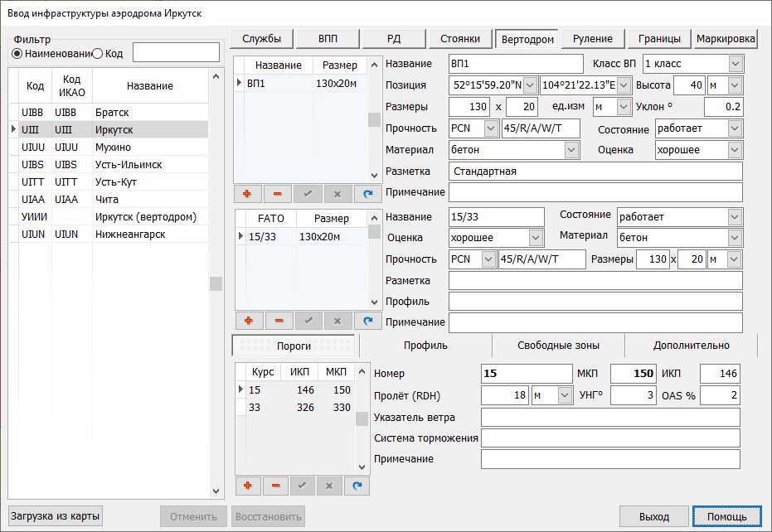Add a new threshold under the Курс table

pos(248,486)
